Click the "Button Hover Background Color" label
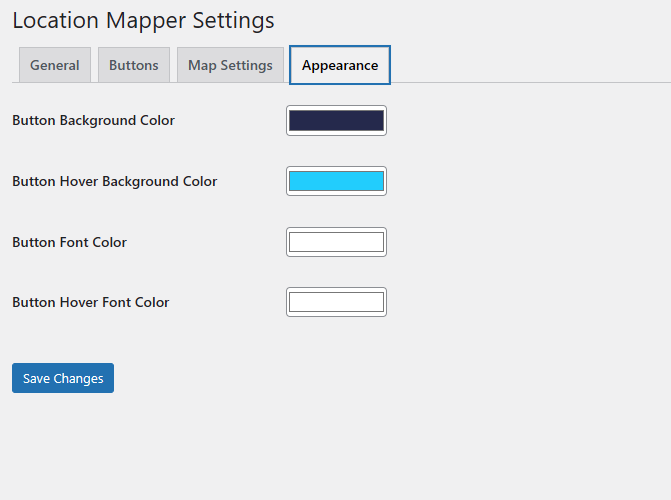 coord(114,182)
